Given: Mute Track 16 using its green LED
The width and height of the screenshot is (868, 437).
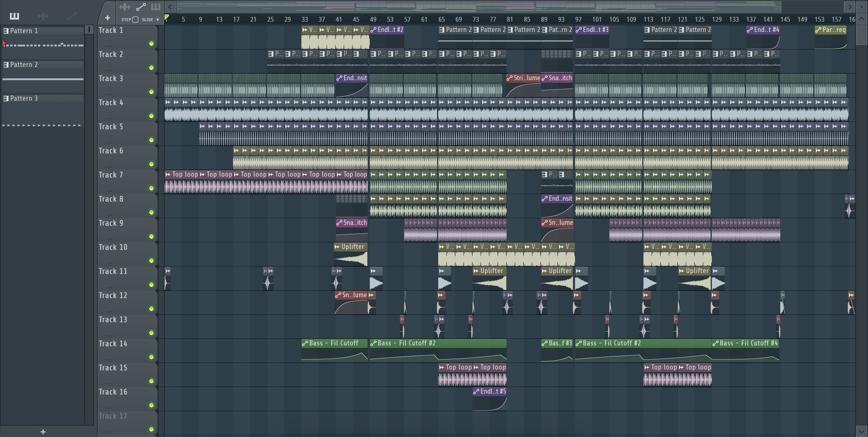Looking at the screenshot, I should tap(151, 405).
